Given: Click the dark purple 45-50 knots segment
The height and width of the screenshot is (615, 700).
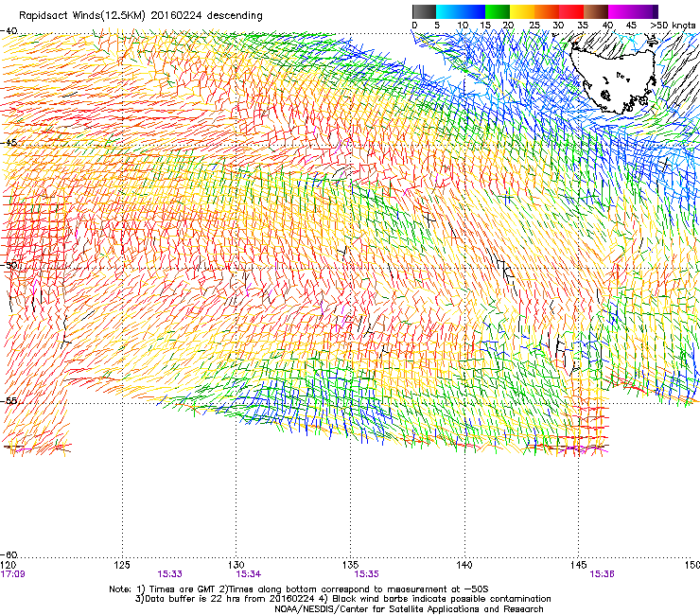Looking at the screenshot, I should (645, 11).
